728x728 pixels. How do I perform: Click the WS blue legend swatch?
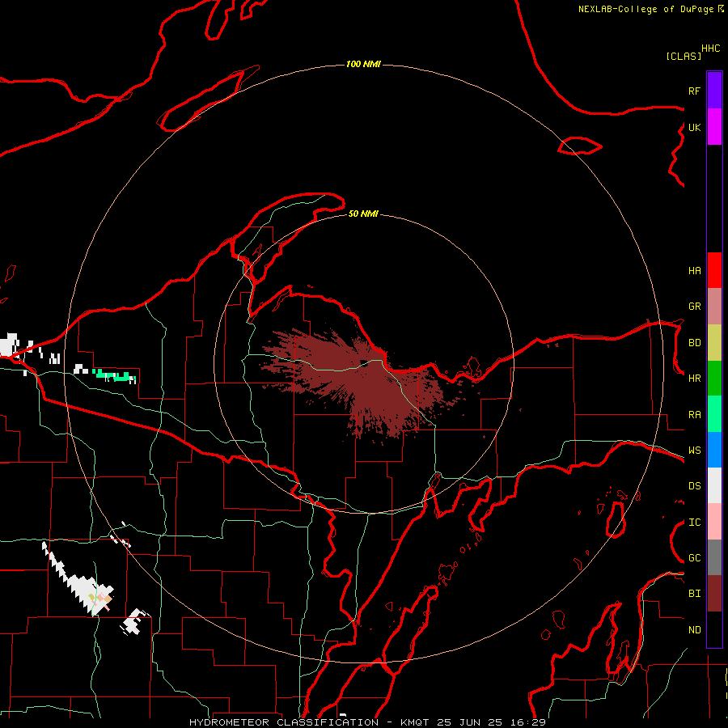pyautogui.click(x=714, y=450)
